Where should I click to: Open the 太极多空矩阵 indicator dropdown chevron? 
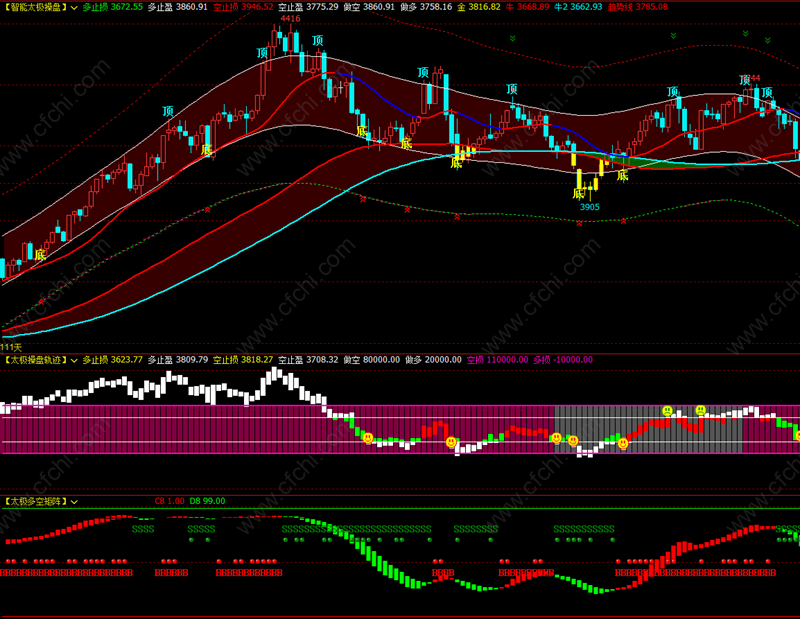[74, 502]
